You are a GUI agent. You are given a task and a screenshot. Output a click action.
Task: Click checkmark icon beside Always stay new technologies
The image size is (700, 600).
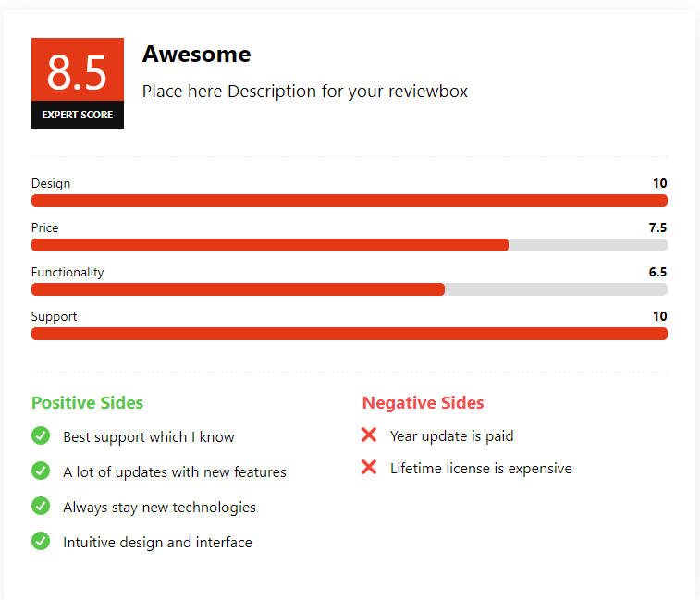pos(41,506)
